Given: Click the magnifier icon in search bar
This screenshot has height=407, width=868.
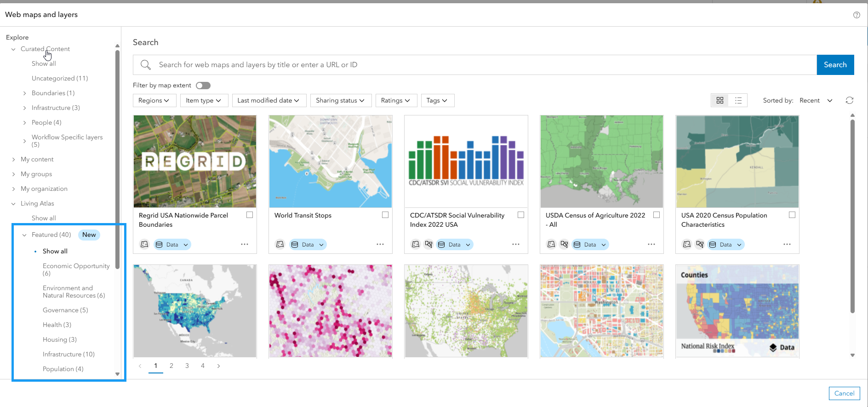Looking at the screenshot, I should coord(146,65).
